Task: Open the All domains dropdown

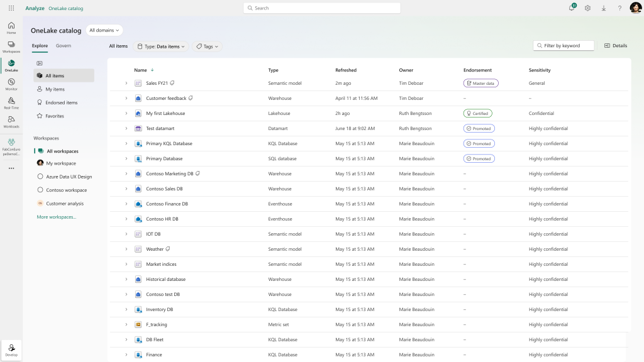Action: [104, 30]
